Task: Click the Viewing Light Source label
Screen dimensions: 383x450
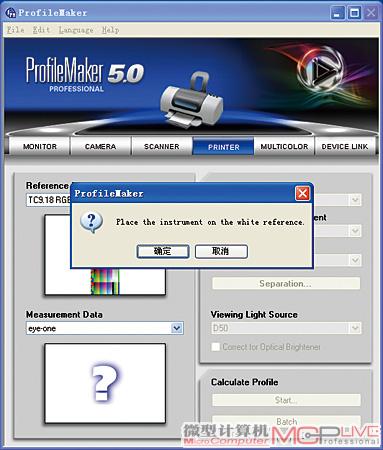Action: coord(254,314)
